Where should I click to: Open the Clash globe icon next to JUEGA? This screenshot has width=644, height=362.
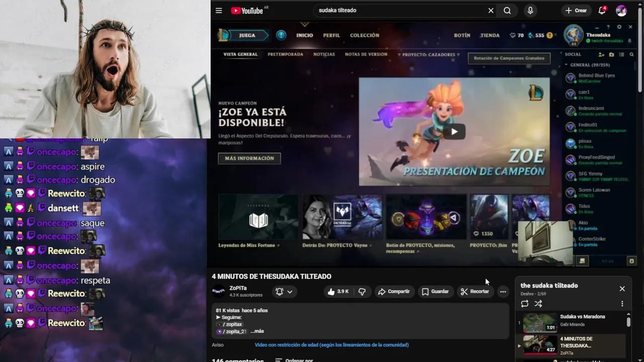(x=281, y=35)
